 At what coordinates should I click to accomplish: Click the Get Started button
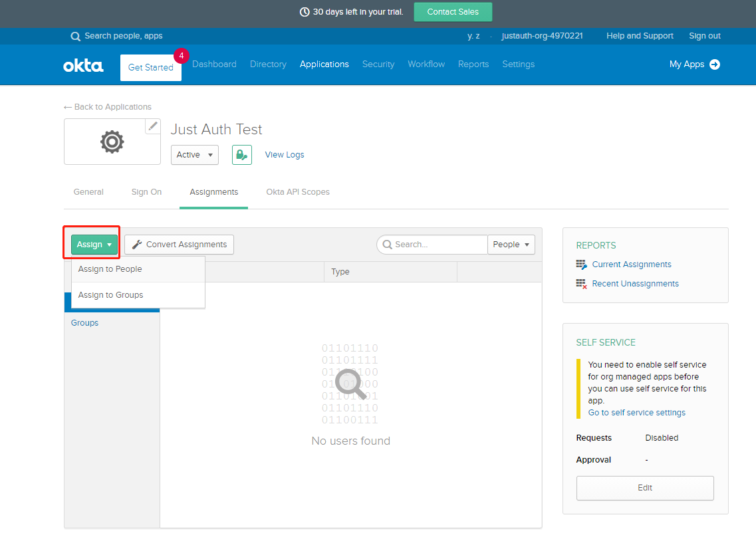(x=151, y=67)
